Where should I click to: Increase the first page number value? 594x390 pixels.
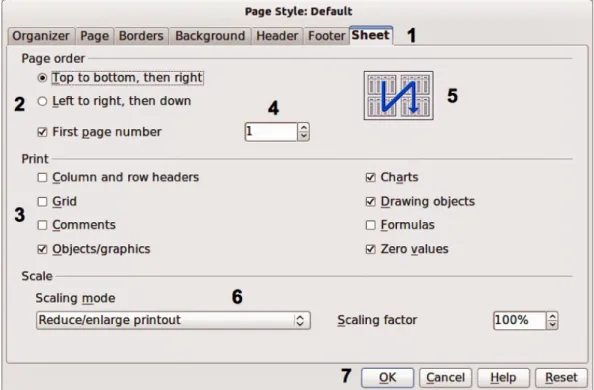coord(303,127)
